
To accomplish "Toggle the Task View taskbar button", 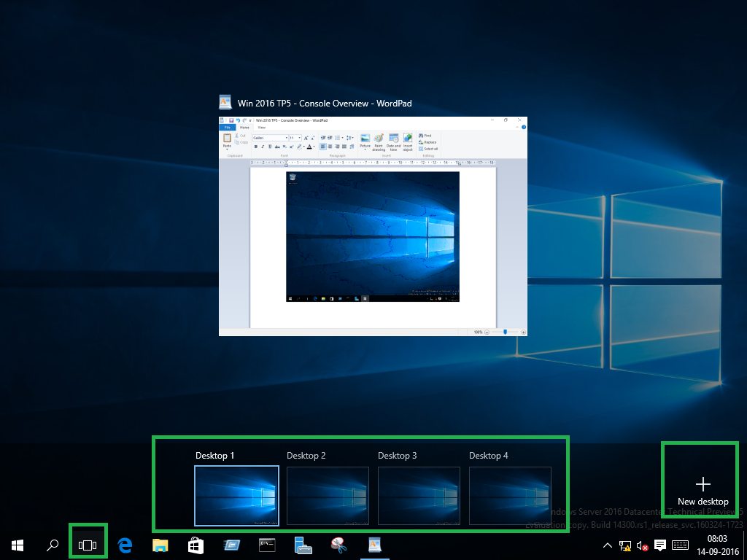I will click(x=88, y=545).
